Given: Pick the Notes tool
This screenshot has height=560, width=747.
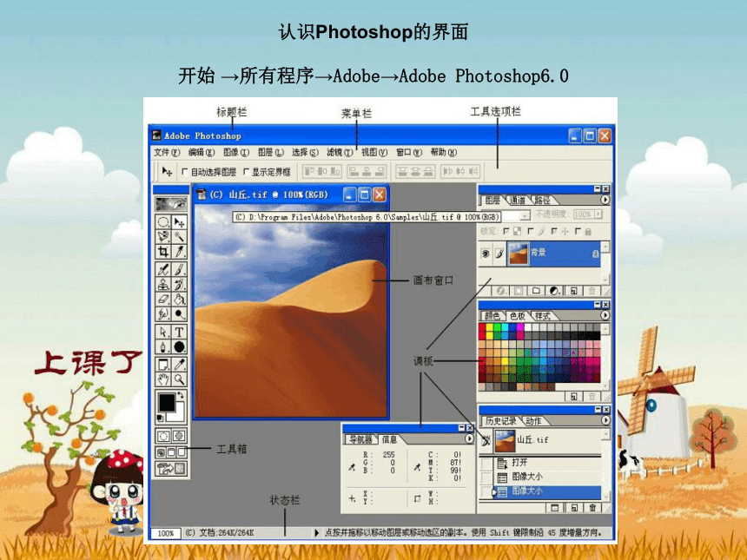Looking at the screenshot, I should (x=163, y=365).
